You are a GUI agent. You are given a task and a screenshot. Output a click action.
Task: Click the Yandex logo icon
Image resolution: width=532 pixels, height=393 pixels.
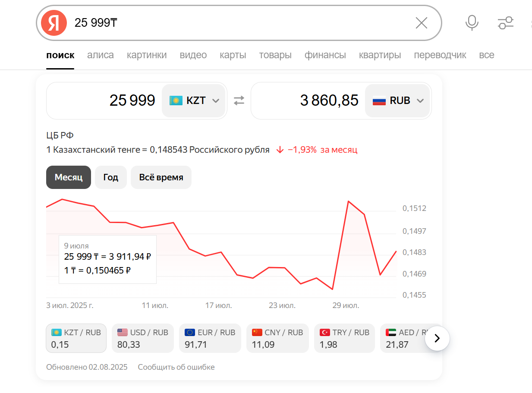tap(54, 23)
